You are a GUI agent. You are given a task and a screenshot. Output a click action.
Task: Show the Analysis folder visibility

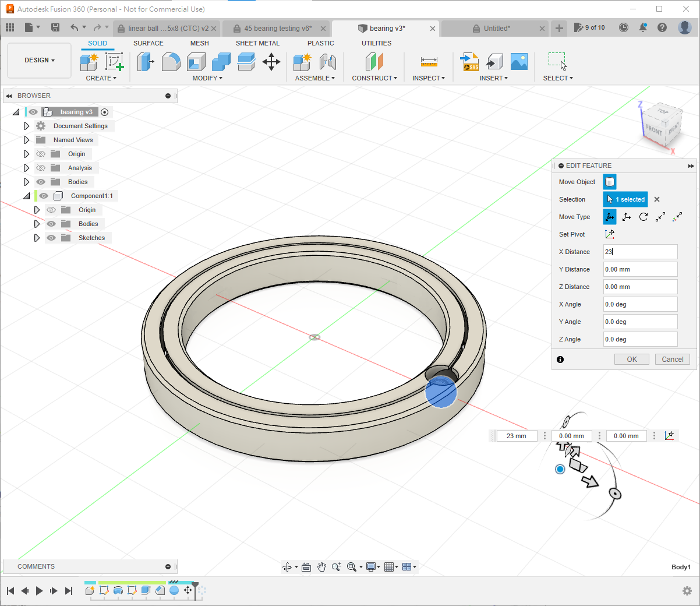[x=41, y=168]
